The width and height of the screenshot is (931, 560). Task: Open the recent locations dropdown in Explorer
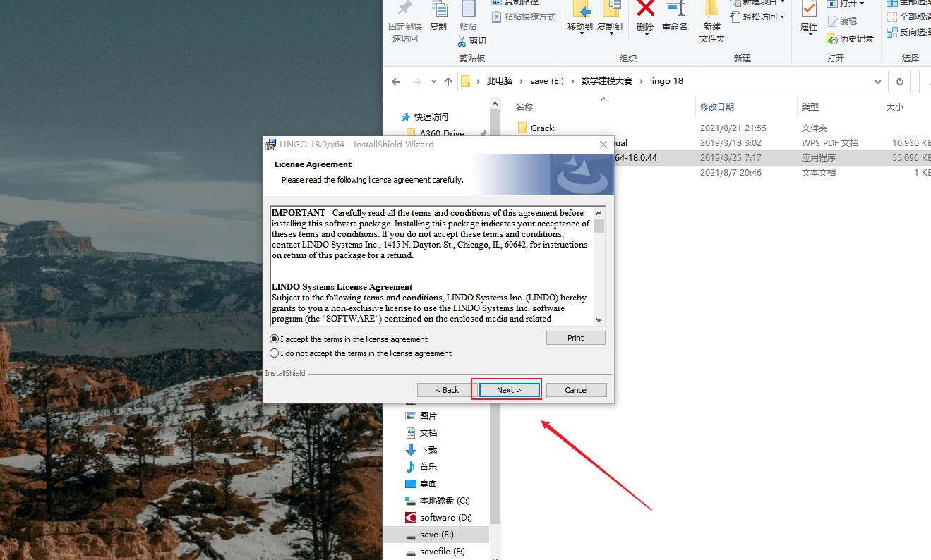pos(433,81)
